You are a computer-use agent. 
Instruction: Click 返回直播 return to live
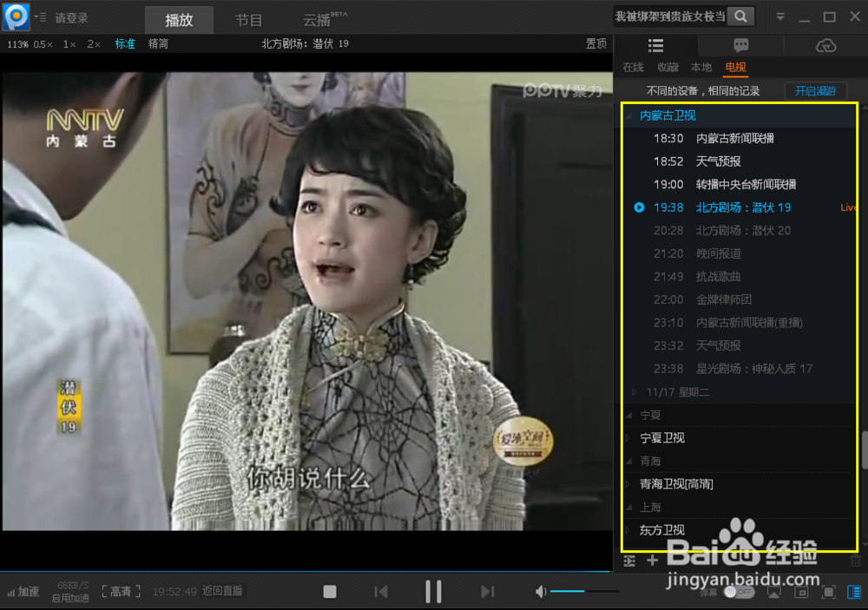(x=222, y=591)
